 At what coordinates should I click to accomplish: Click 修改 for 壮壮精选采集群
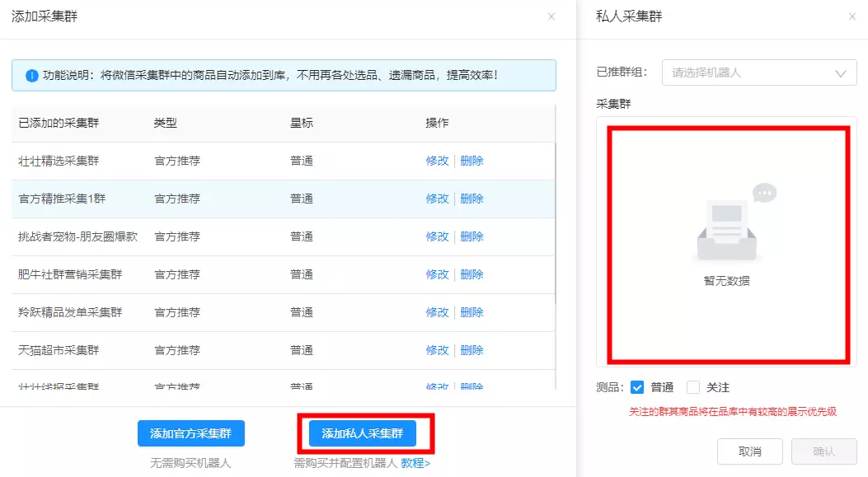click(437, 161)
